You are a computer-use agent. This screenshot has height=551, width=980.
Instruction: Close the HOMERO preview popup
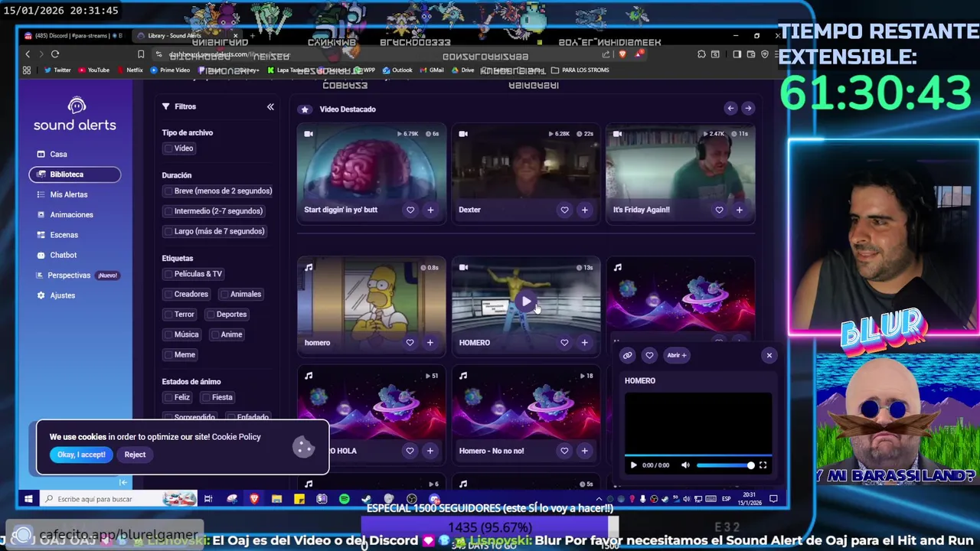click(769, 355)
